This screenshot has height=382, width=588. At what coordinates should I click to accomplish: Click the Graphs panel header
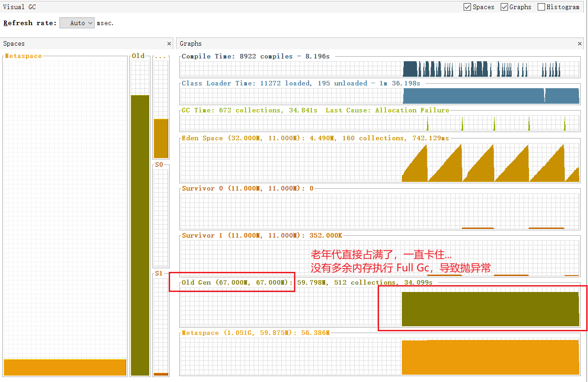(190, 43)
